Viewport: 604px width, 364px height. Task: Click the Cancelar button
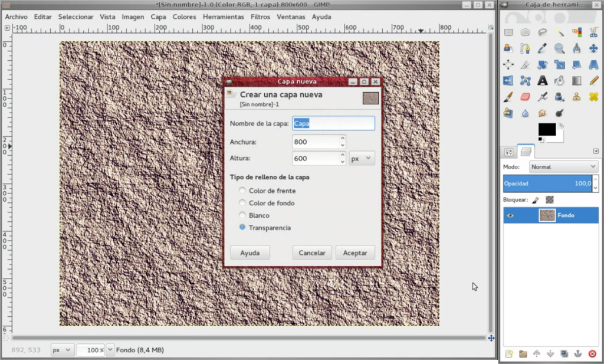click(x=311, y=252)
